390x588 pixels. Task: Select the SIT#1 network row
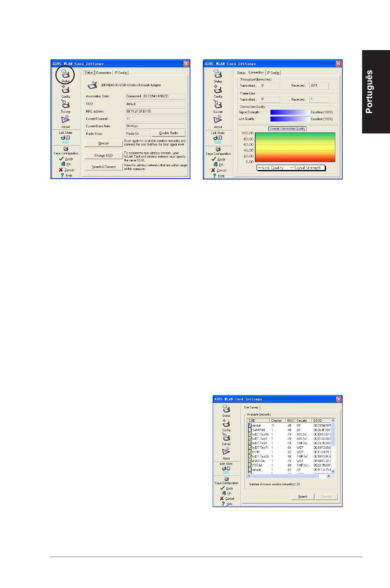[289, 452]
